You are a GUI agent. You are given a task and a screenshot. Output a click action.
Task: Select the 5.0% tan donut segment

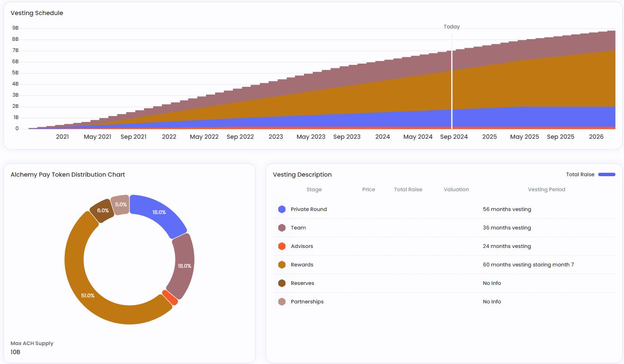click(121, 205)
